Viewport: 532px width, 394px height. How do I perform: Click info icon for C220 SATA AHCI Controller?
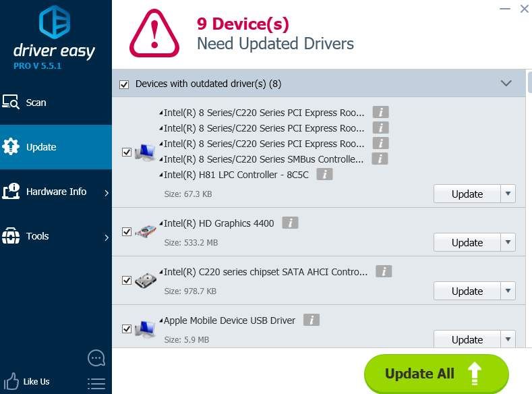click(384, 272)
